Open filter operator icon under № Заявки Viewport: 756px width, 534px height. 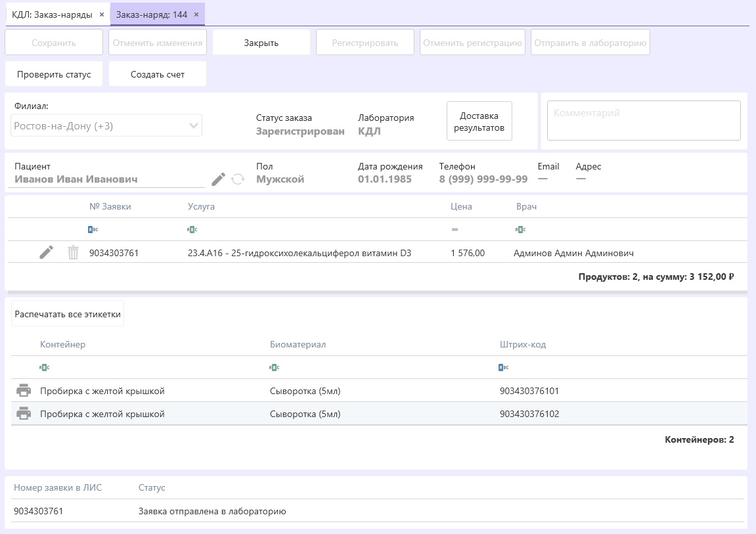coord(93,229)
